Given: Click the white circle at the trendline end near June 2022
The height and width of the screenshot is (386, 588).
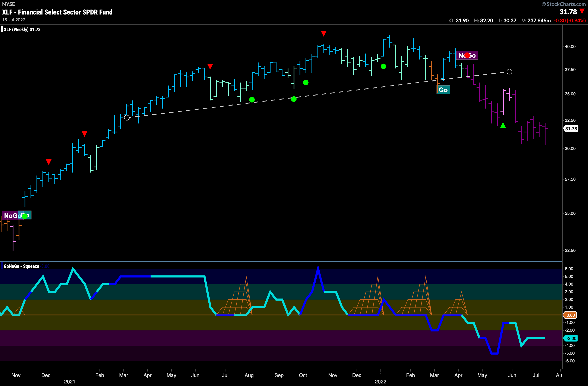Looking at the screenshot, I should coord(509,72).
